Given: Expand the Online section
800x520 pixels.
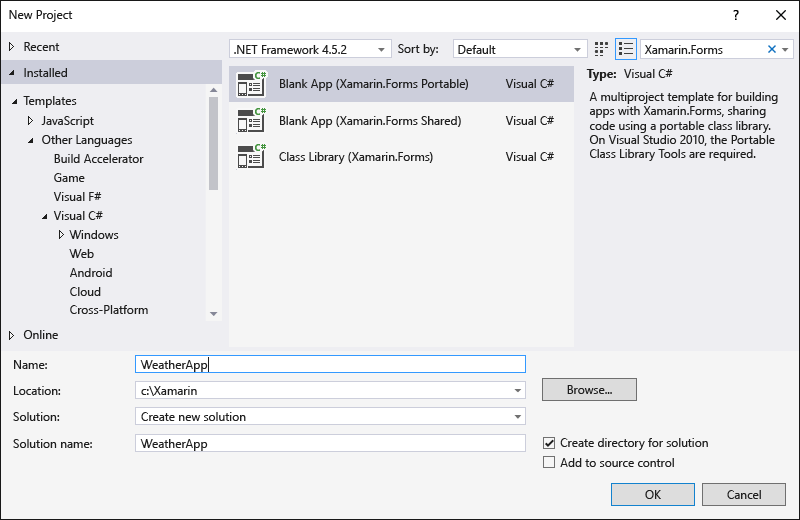Looking at the screenshot, I should pyautogui.click(x=12, y=335).
